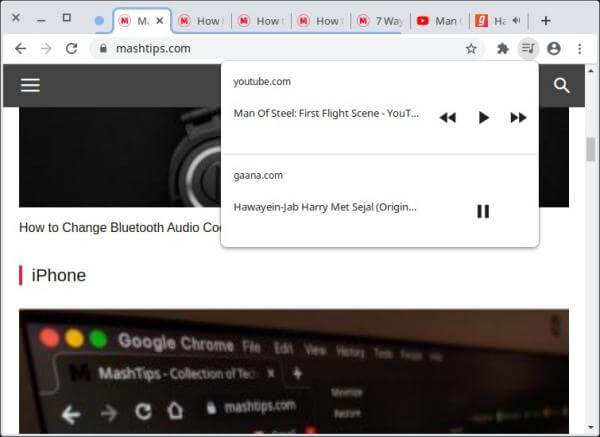This screenshot has height=437, width=600.
Task: Fast-forward the Man Of Steel video
Action: (518, 117)
